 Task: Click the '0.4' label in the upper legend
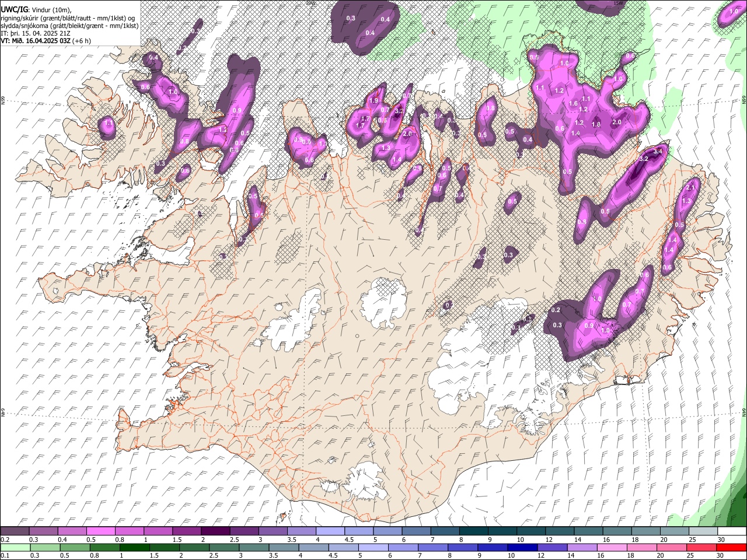(x=62, y=540)
